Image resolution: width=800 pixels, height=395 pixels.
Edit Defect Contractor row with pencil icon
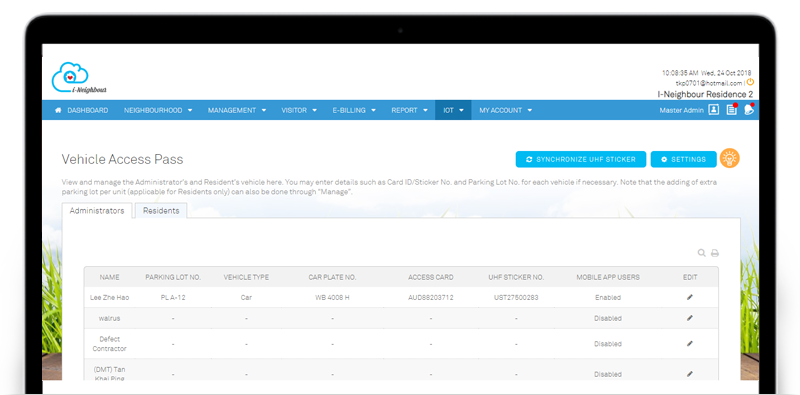(690, 344)
